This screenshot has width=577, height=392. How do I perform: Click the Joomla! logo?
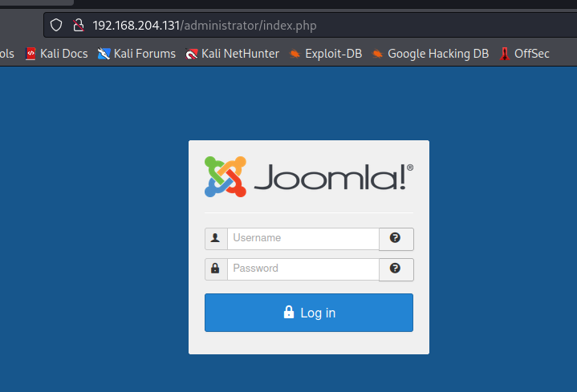(x=309, y=177)
